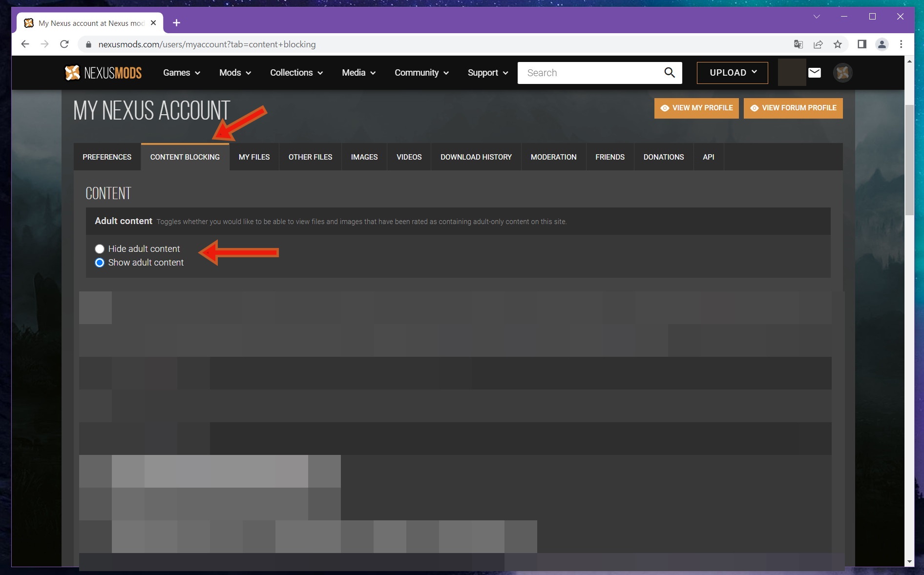
Task: Open the messages envelope icon
Action: [814, 73]
